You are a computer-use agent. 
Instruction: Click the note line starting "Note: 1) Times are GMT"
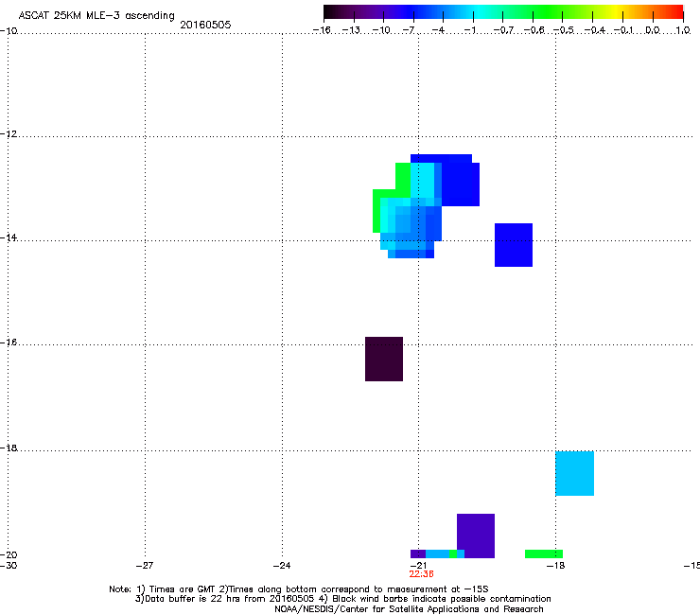[299, 589]
